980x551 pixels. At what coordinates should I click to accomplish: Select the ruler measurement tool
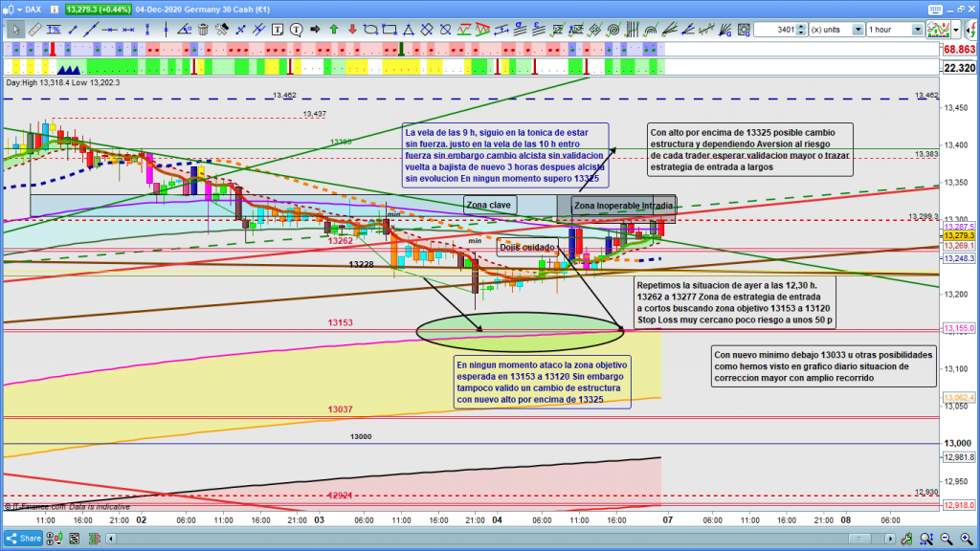(x=35, y=30)
